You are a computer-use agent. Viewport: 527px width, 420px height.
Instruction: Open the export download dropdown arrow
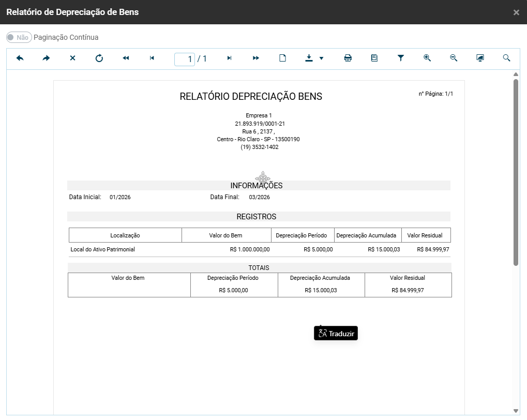pos(321,58)
